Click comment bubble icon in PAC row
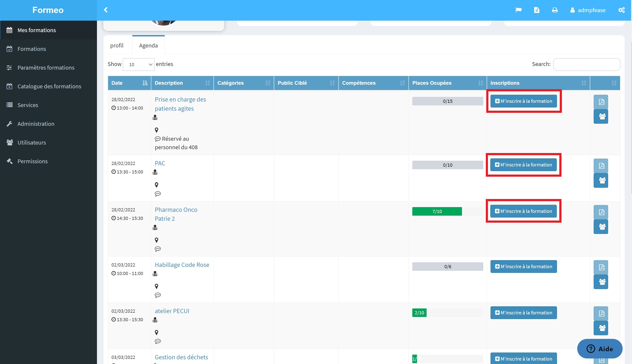The image size is (632, 364). 158,194
